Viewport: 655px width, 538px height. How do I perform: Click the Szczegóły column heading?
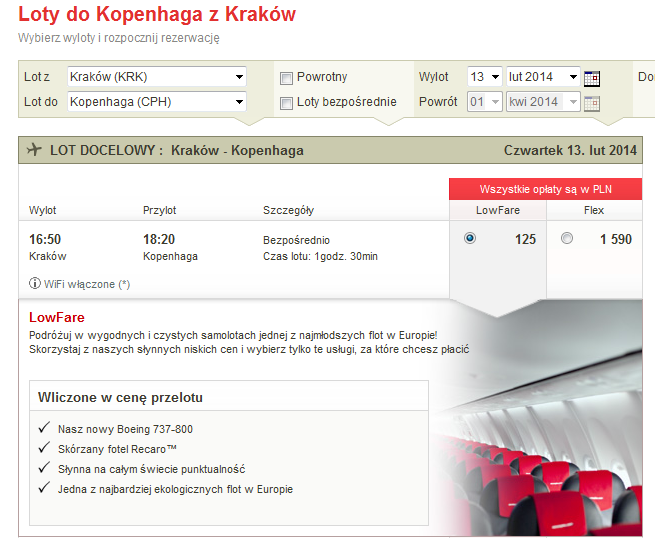tap(288, 210)
